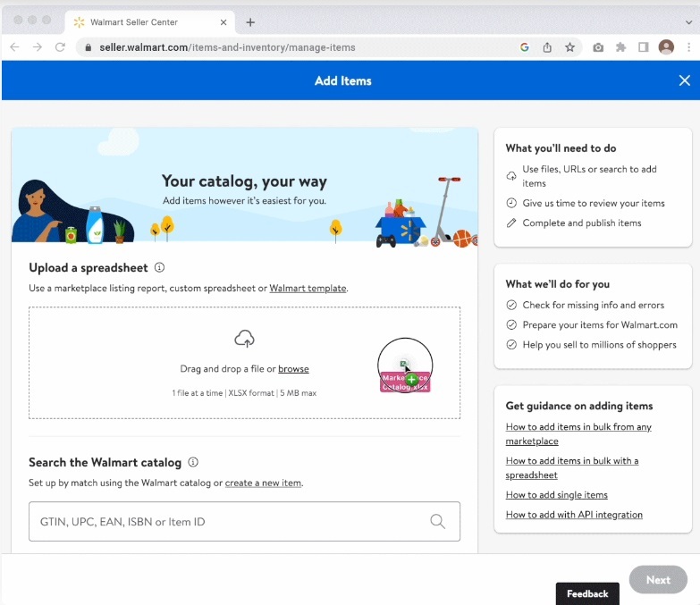Bookmark this page with the star icon

click(x=570, y=47)
